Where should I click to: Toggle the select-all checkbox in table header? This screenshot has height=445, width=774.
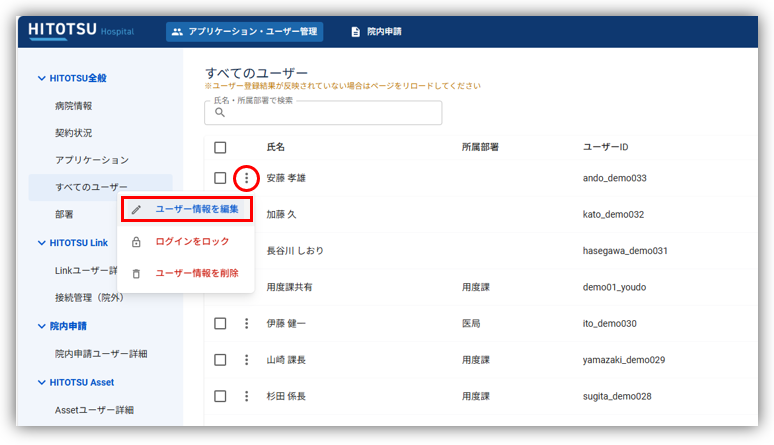(220, 148)
